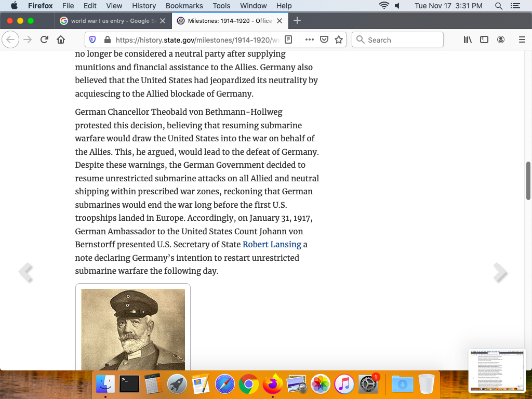Open the Firefox hamburger application menu

click(522, 40)
